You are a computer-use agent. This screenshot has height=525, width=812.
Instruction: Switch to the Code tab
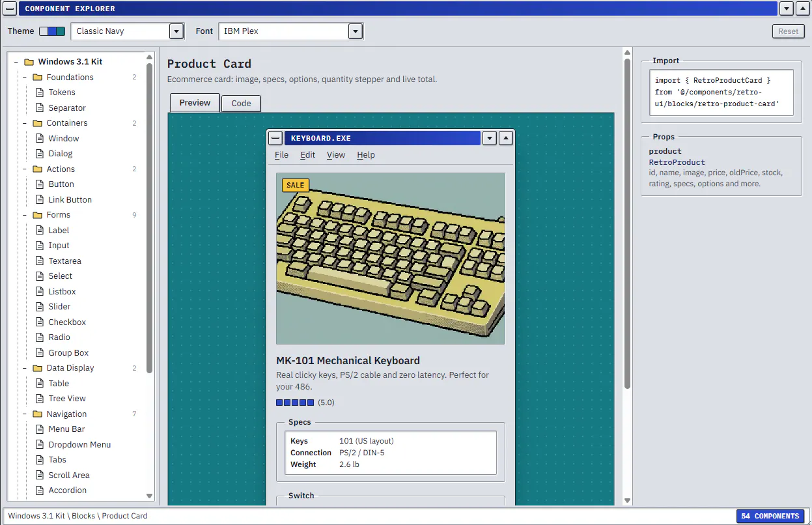pos(241,104)
